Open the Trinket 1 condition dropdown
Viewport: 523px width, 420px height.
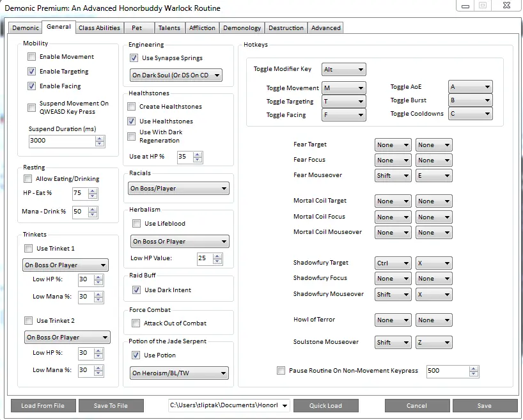[65, 265]
